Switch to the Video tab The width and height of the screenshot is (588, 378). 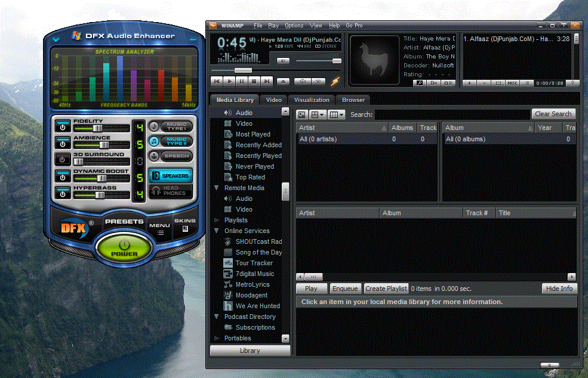[x=274, y=100]
